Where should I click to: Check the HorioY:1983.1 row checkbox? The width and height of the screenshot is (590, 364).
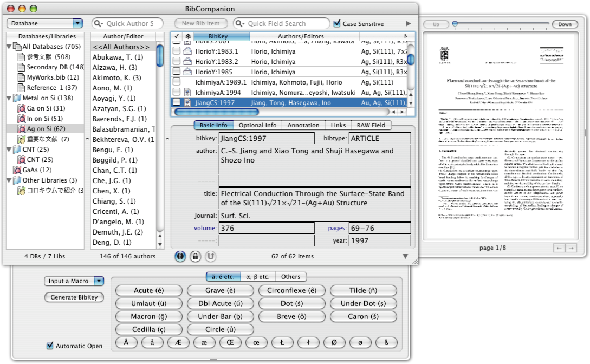176,51
